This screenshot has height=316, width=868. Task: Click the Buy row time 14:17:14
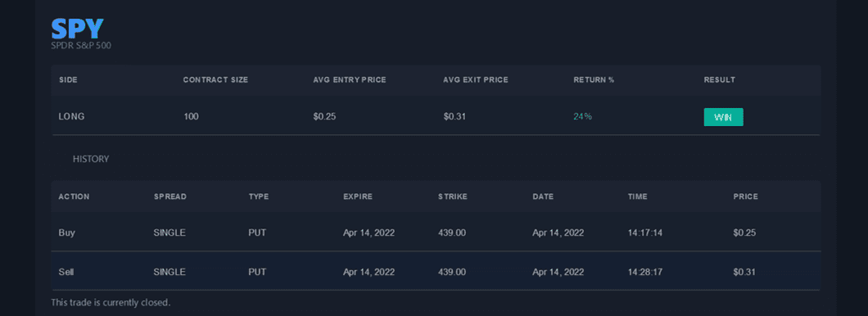645,232
